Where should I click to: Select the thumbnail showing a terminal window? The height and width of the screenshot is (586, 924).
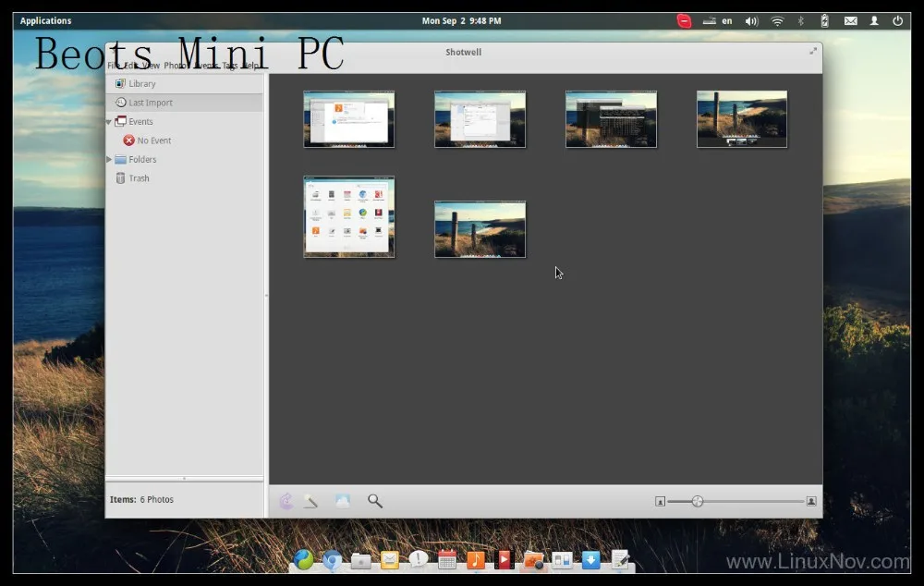611,119
